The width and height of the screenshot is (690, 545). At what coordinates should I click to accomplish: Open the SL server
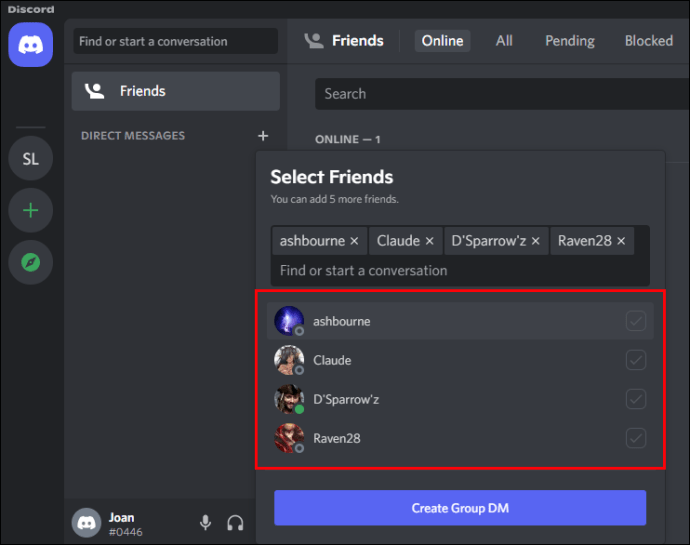pyautogui.click(x=30, y=159)
